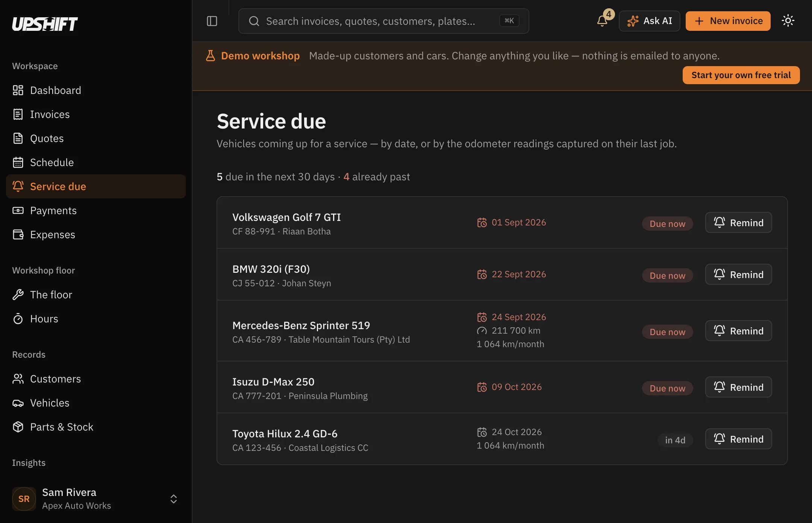This screenshot has width=812, height=523.
Task: Click '4 already past' count
Action: [376, 177]
